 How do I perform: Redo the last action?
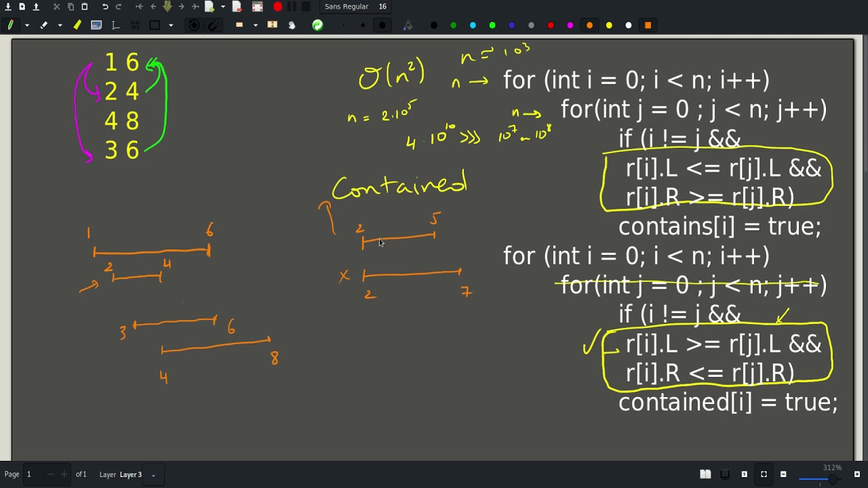(119, 6)
